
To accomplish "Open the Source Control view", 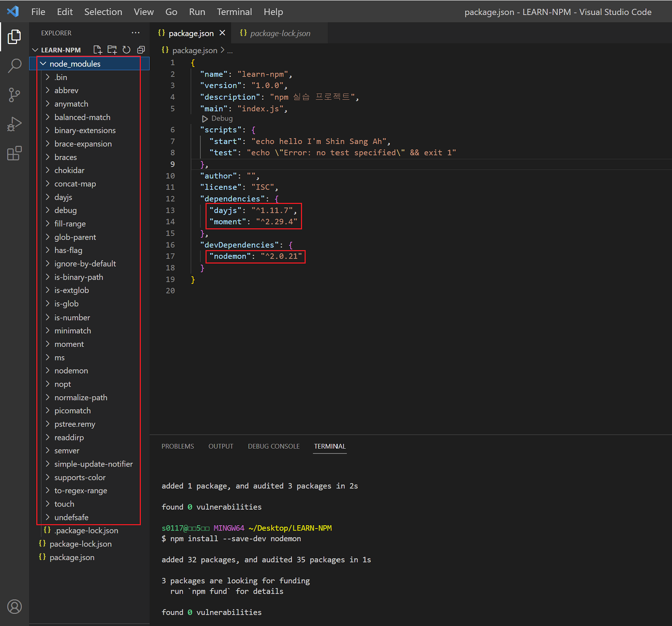I will coord(15,95).
